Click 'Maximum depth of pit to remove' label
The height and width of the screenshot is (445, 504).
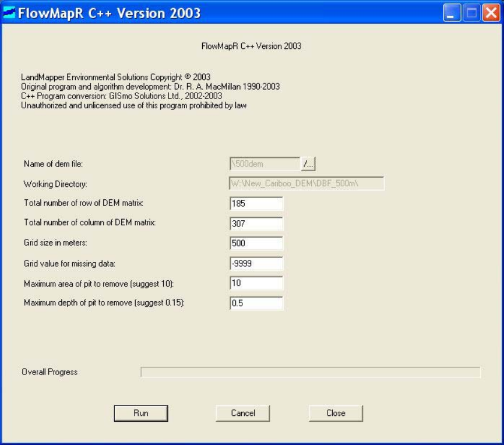[x=104, y=303]
